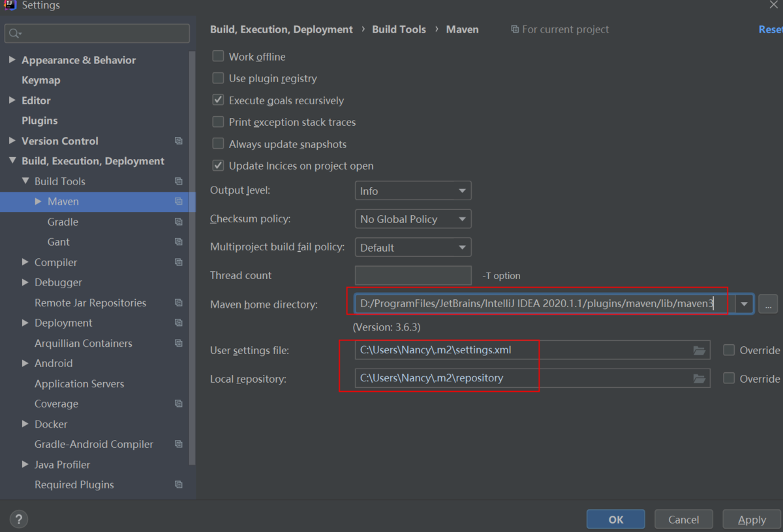This screenshot has height=532, width=783.
Task: Open the Output level dropdown
Action: [412, 191]
